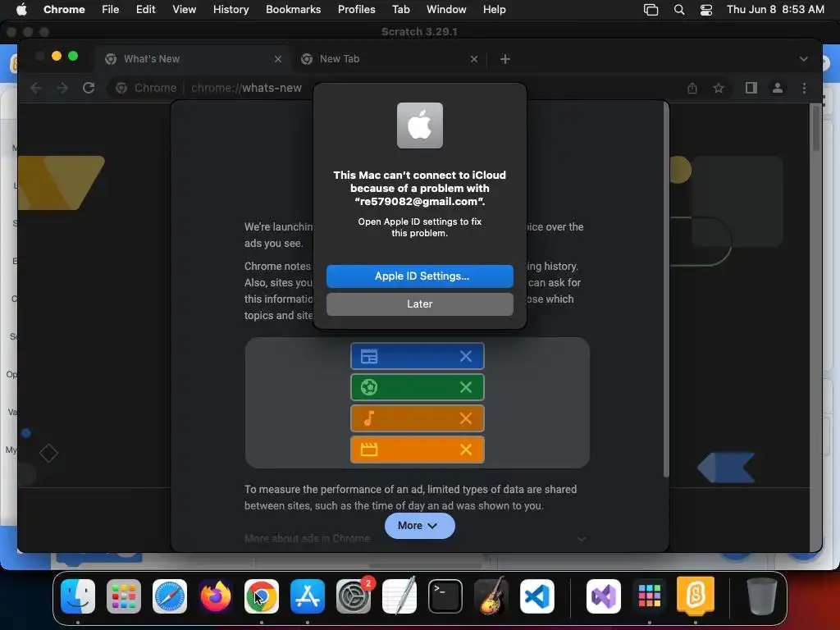The height and width of the screenshot is (630, 840).
Task: Open the History menu
Action: [x=231, y=10]
